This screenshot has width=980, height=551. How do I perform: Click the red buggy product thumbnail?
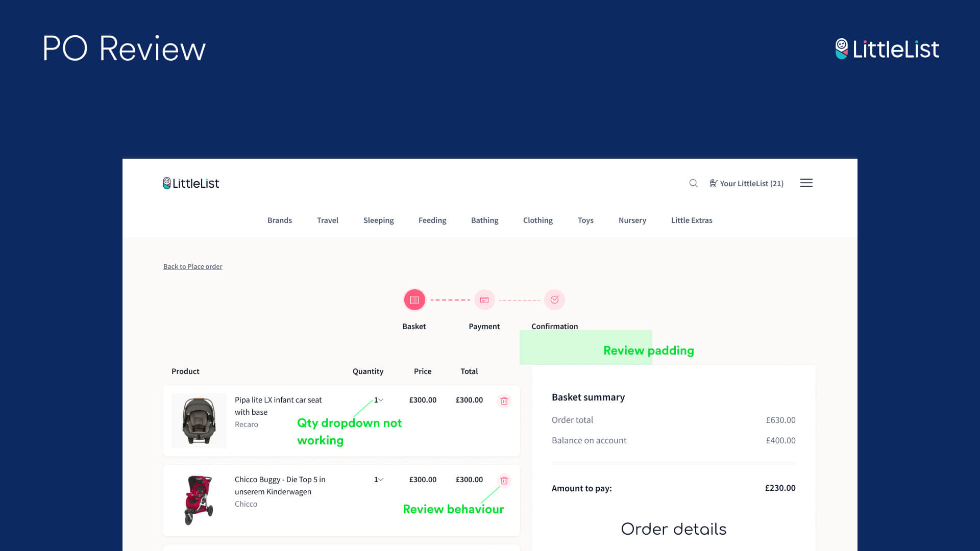point(199,500)
